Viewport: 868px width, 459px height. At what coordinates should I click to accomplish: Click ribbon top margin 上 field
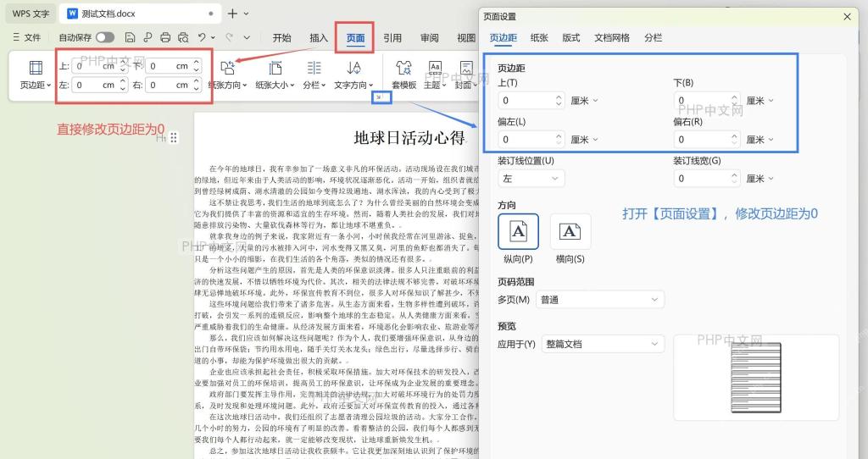[x=100, y=66]
